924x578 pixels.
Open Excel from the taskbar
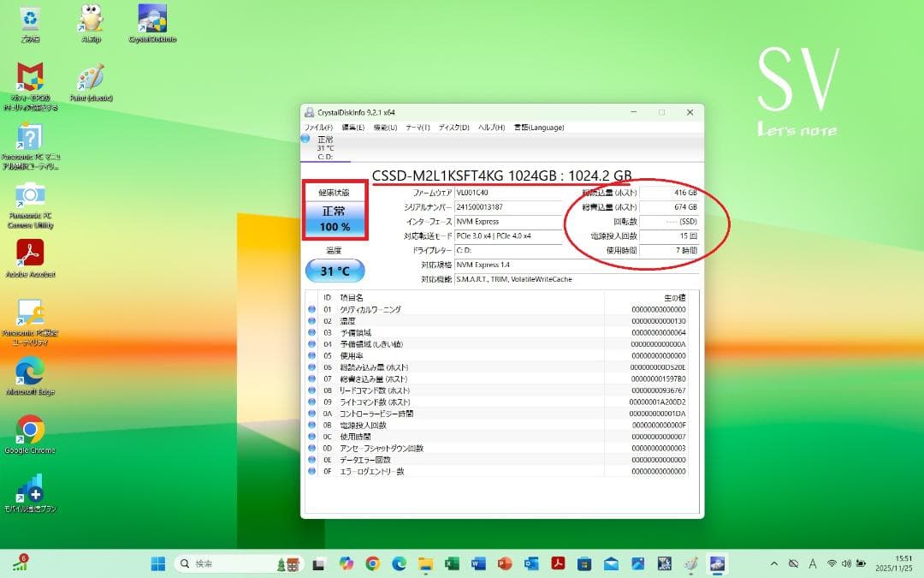451,563
